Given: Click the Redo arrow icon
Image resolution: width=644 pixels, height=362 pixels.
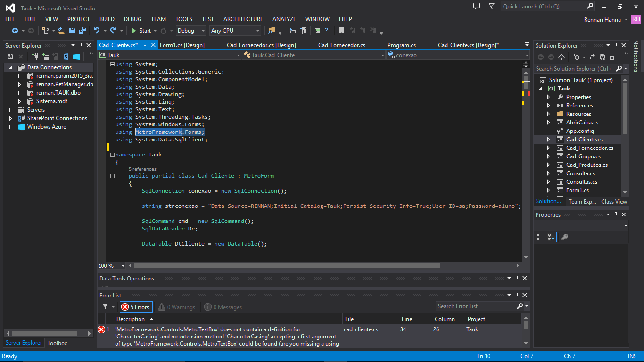Looking at the screenshot, I should click(113, 31).
